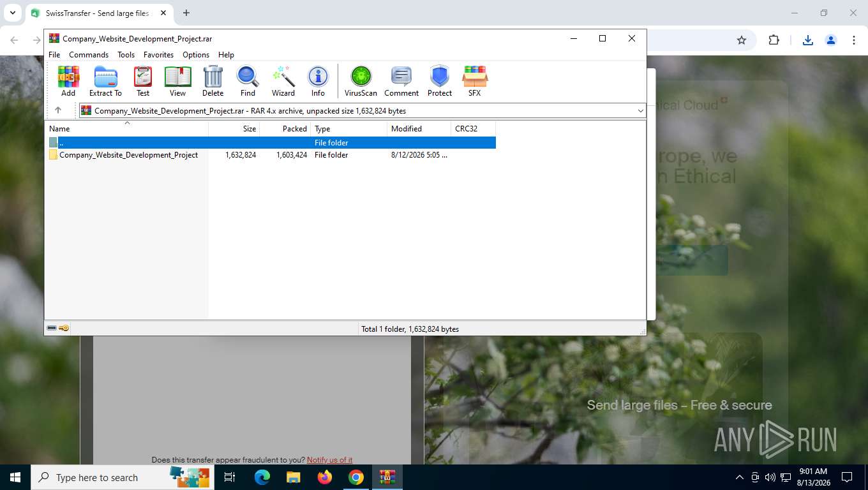Open the File menu
The height and width of the screenshot is (490, 868).
coord(54,55)
